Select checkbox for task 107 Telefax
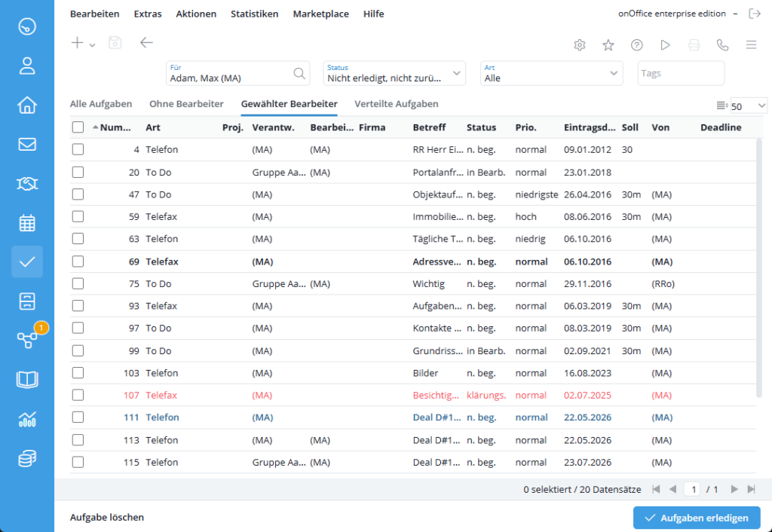 click(x=78, y=395)
